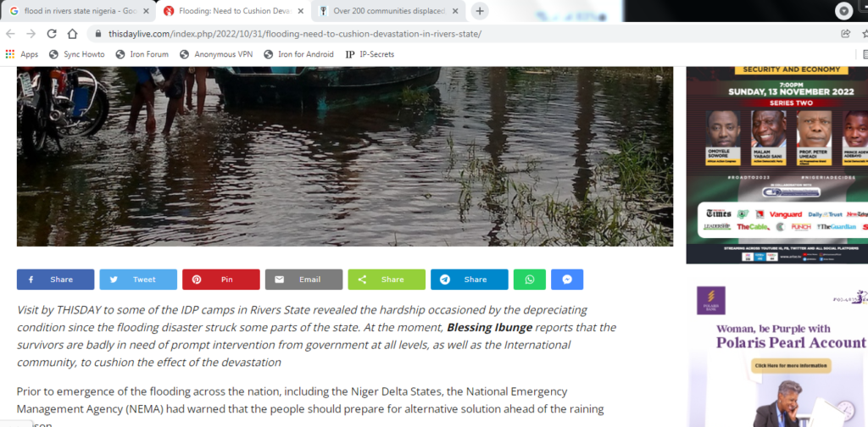Select the 'Flooding: Need to Cushion' tab
The width and height of the screenshot is (868, 427).
pyautogui.click(x=234, y=11)
